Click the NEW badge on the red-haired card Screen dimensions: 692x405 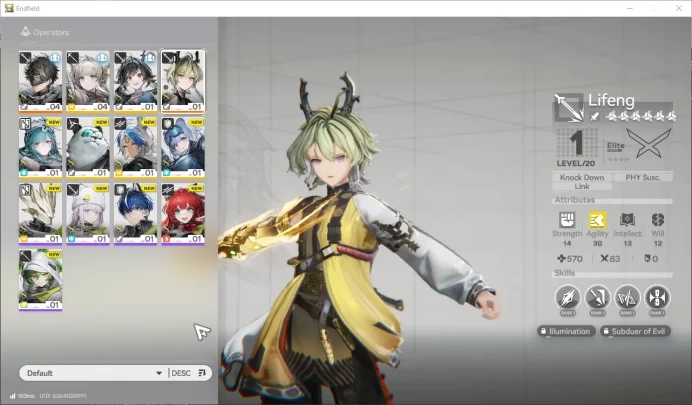197,188
